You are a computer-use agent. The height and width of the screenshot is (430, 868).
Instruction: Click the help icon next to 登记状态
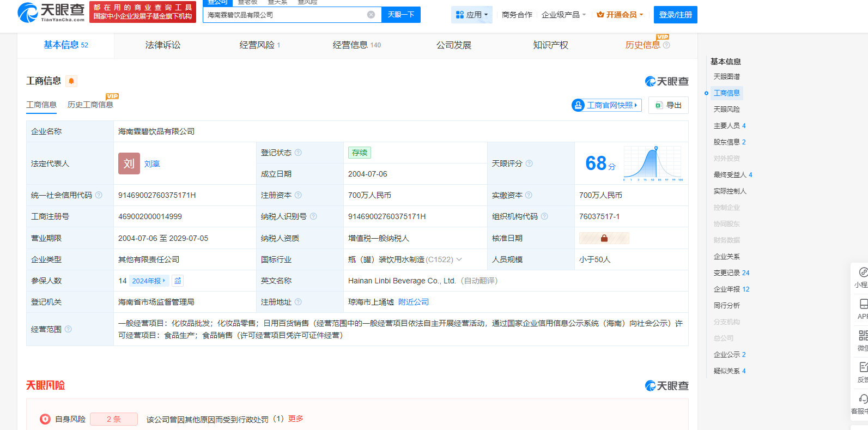[x=298, y=153]
